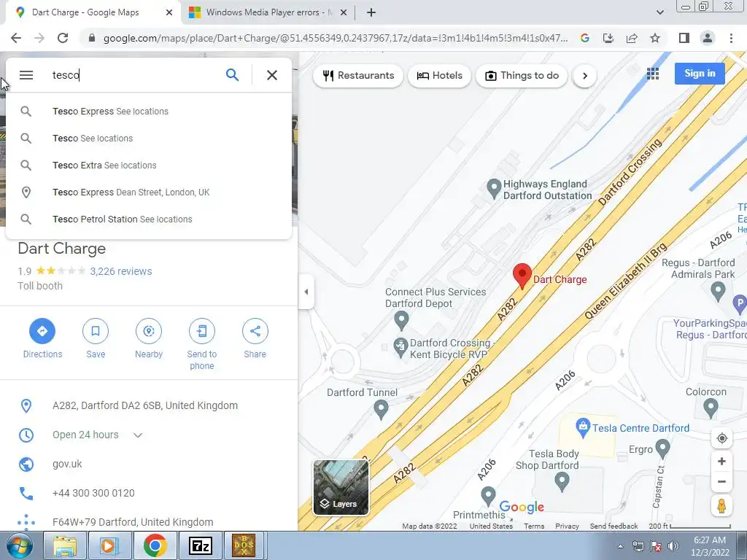Zoom out the map
747x560 pixels.
point(721,481)
